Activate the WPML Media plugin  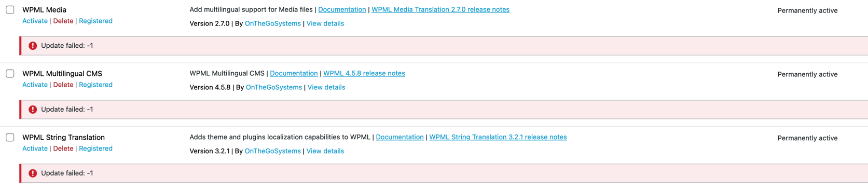pyautogui.click(x=35, y=21)
